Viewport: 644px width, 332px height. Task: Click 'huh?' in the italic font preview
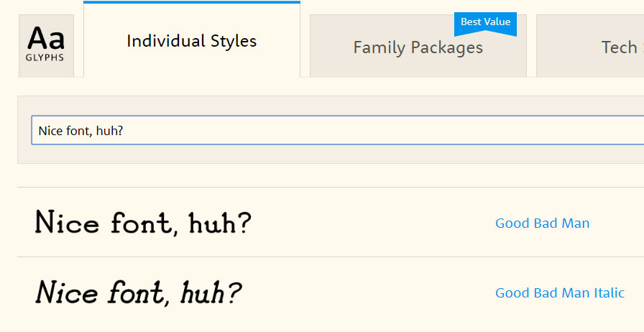pos(211,293)
